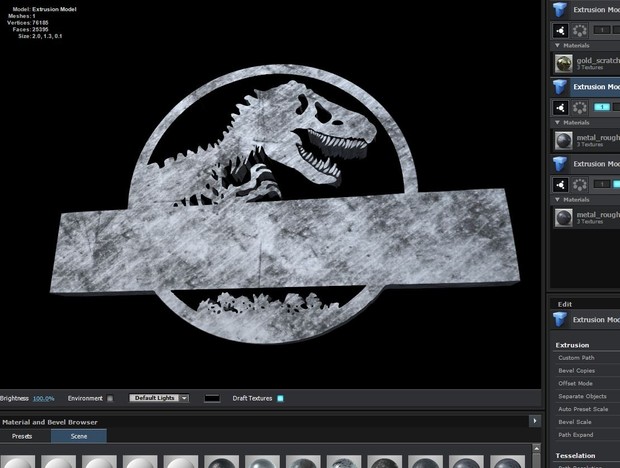Click the dotted-ring icon of the last Extrusion Model

(x=580, y=185)
